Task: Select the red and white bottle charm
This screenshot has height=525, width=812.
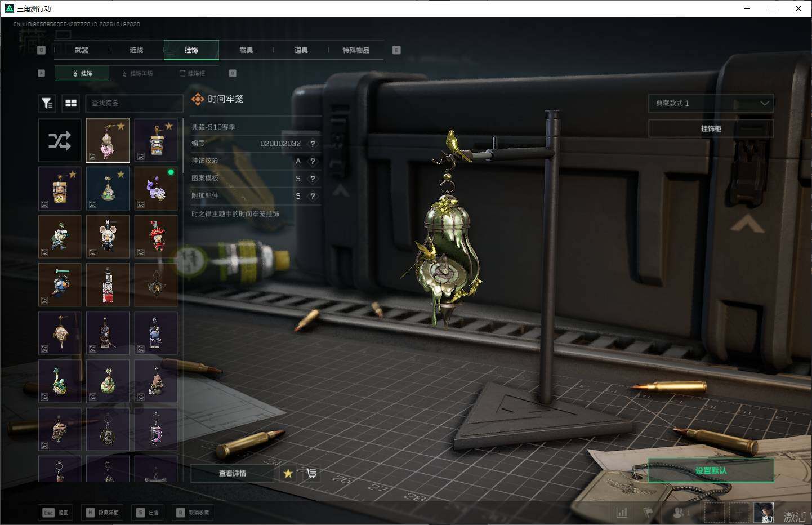Action: tap(108, 285)
